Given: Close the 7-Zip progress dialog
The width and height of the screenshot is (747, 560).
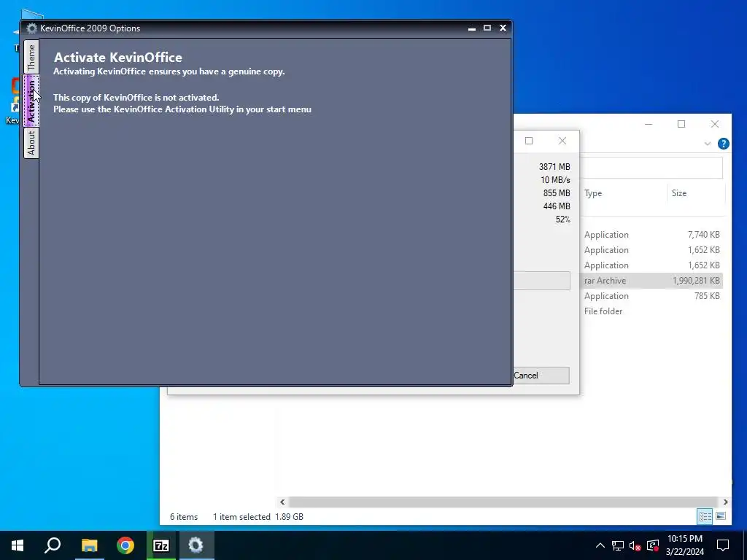Looking at the screenshot, I should pos(562,141).
